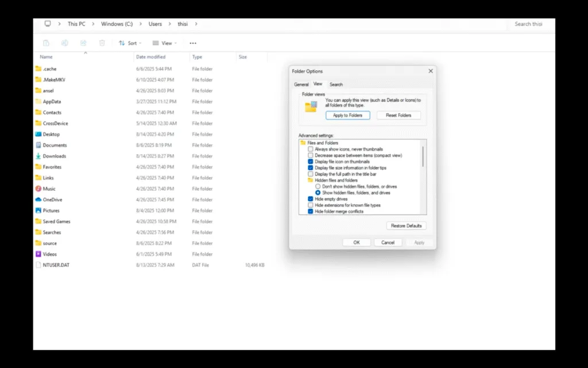Image resolution: width=588 pixels, height=368 pixels.
Task: Open the Music folder
Action: tap(51, 188)
